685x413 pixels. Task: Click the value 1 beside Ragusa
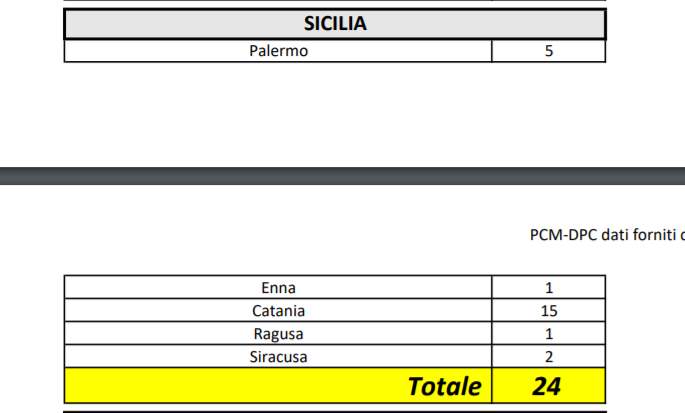tap(548, 334)
